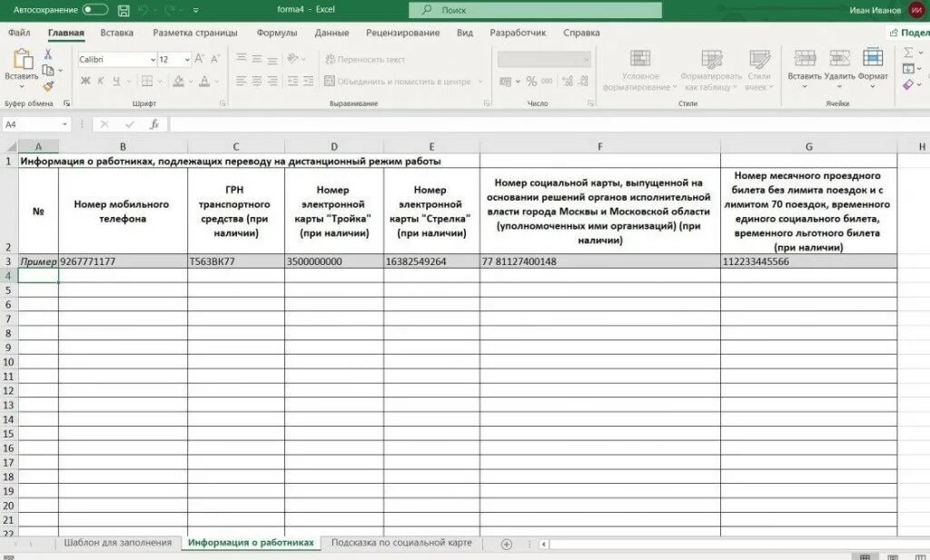The height and width of the screenshot is (560, 930).
Task: Click the New Sheet plus icon
Action: point(506,544)
